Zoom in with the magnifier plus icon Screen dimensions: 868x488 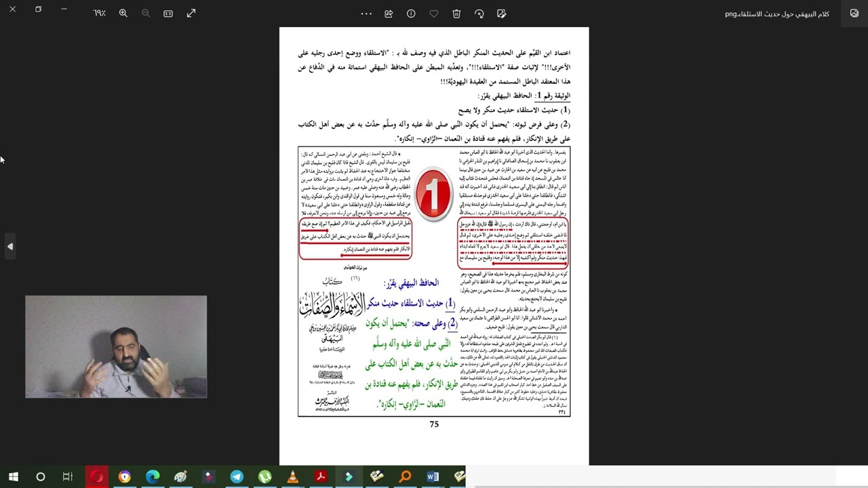[123, 13]
